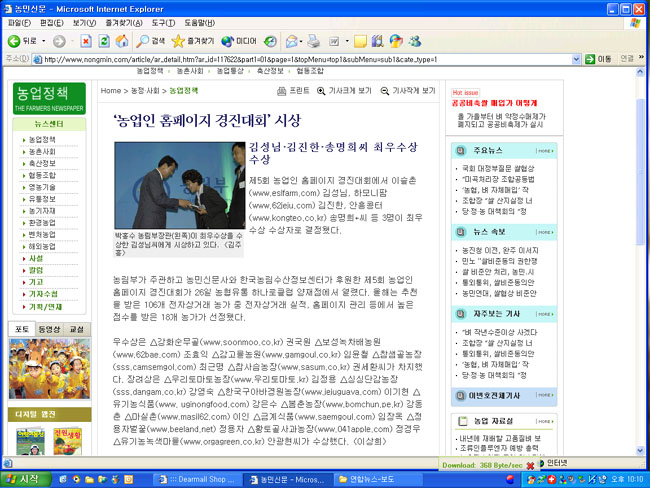Open the 편집(E) menu
The width and height of the screenshot is (650, 488).
[51, 23]
